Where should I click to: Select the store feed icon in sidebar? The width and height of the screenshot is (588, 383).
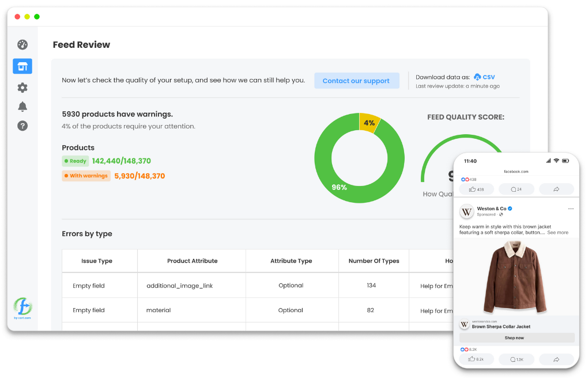click(22, 66)
